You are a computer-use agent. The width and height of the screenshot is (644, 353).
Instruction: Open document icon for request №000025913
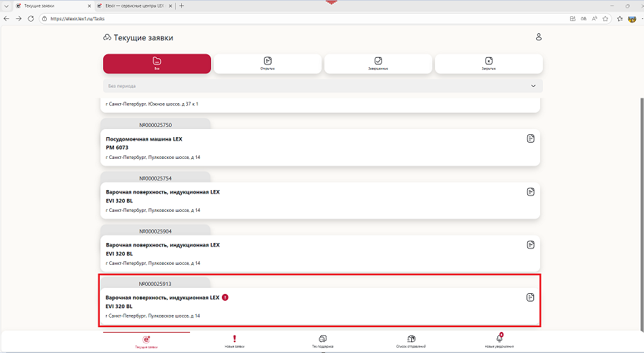click(531, 297)
